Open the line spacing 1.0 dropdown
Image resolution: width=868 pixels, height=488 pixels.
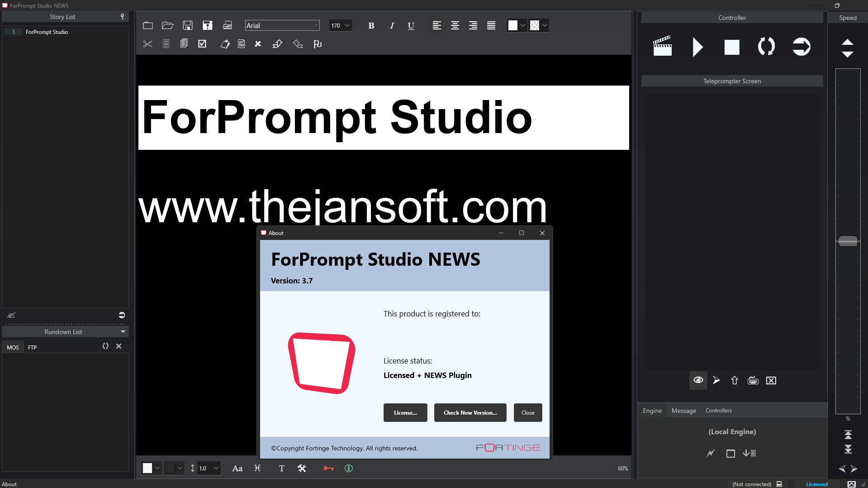click(x=209, y=468)
